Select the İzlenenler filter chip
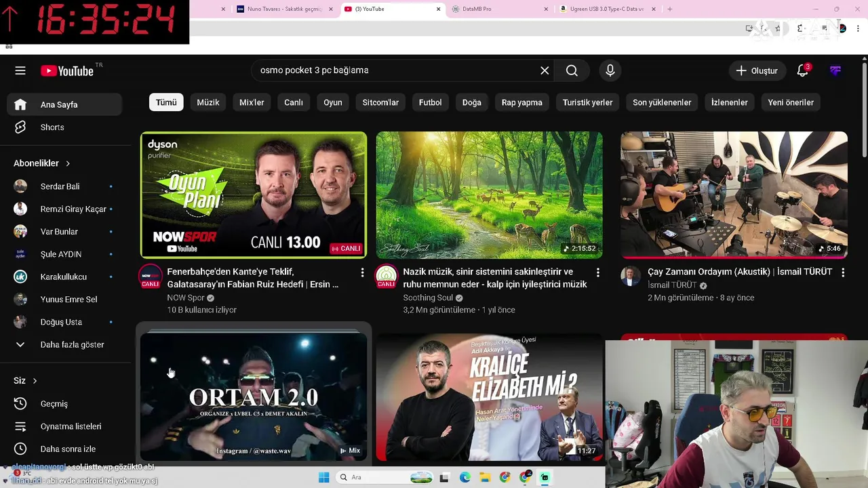This screenshot has width=868, height=488. click(730, 102)
